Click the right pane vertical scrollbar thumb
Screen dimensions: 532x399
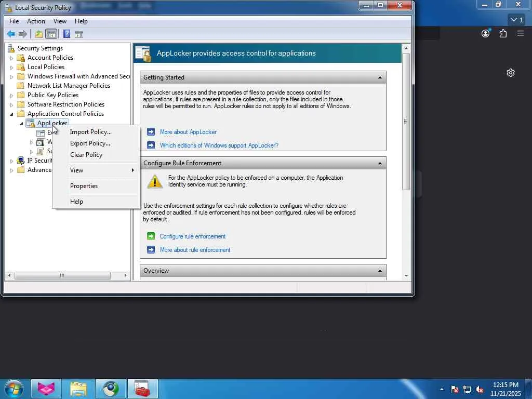(x=406, y=122)
